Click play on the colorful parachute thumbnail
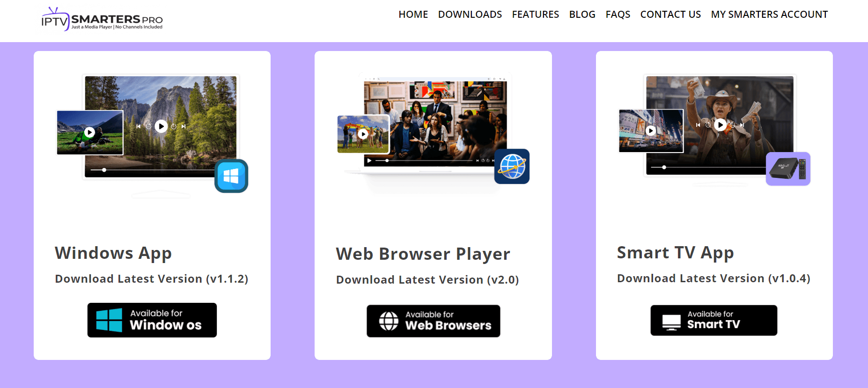Image resolution: width=868 pixels, height=388 pixels. point(363,134)
